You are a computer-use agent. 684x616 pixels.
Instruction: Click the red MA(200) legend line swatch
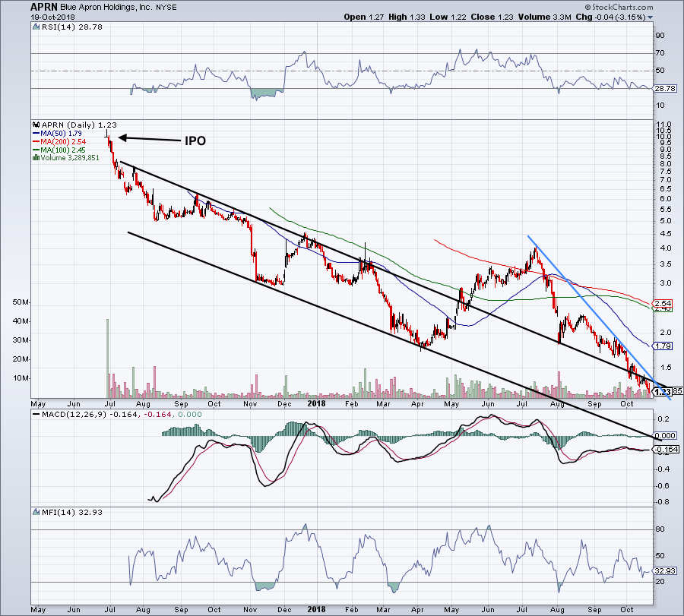point(36,142)
